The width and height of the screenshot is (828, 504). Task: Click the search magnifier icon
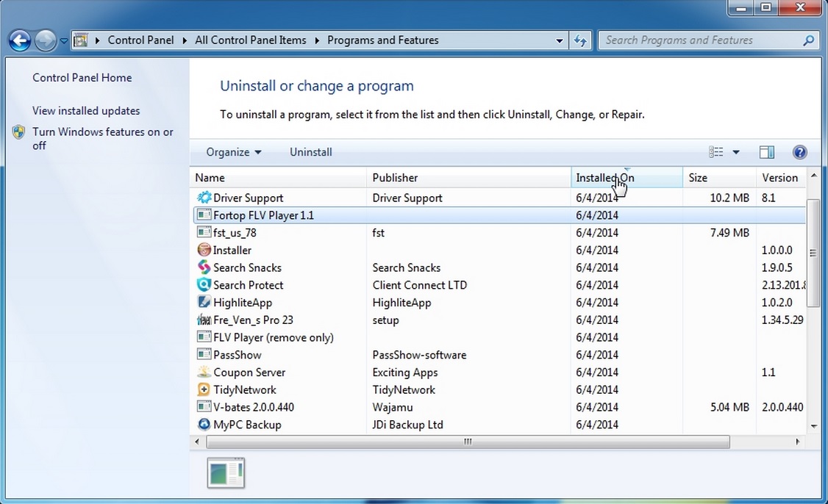pos(808,40)
